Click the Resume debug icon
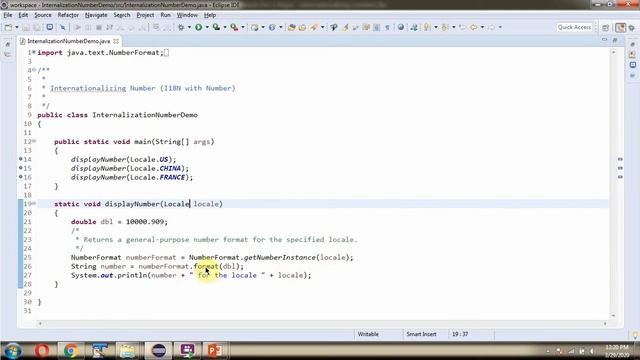Viewport: 640px width, 360px height. (78, 27)
